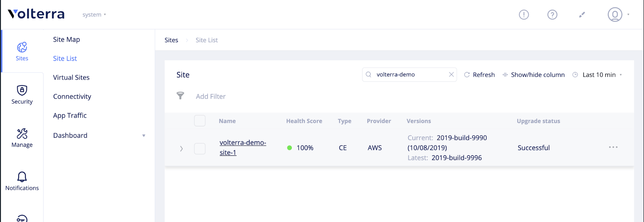Screen dimensions: 644x222
Task: Click the green health status dot
Action: point(289,148)
